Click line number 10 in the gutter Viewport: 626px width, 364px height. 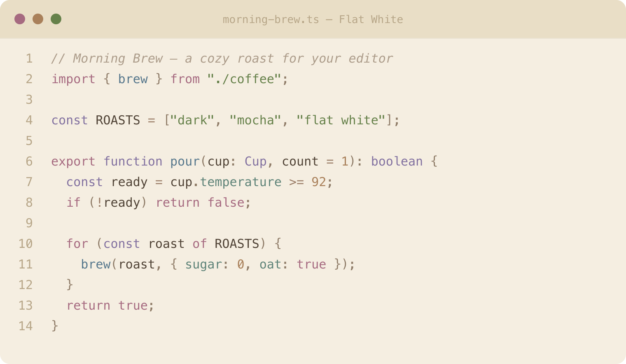pos(26,244)
